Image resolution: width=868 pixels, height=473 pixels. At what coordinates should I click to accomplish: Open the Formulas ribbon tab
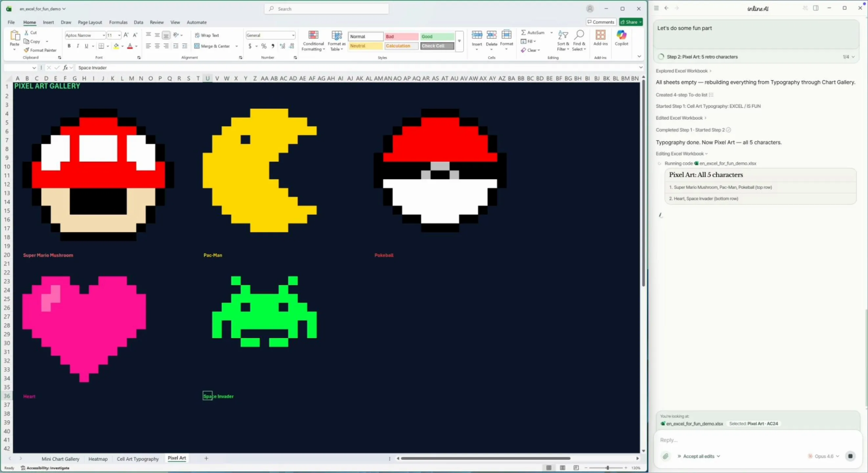click(118, 22)
